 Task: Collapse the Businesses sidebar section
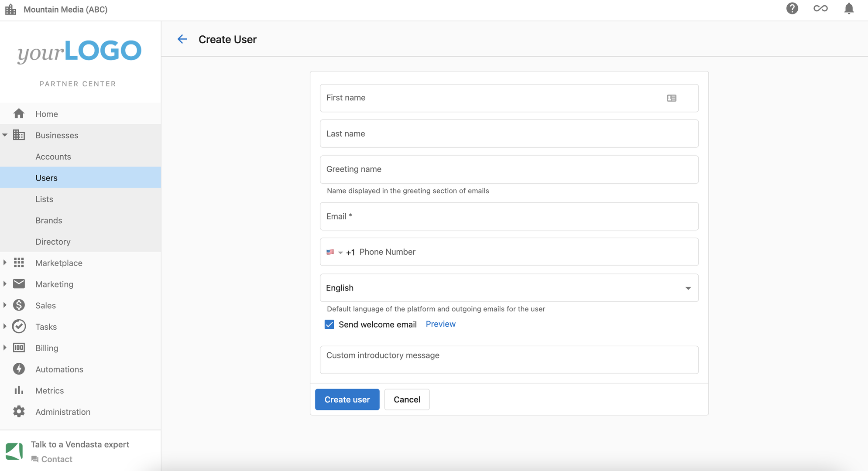pyautogui.click(x=5, y=135)
